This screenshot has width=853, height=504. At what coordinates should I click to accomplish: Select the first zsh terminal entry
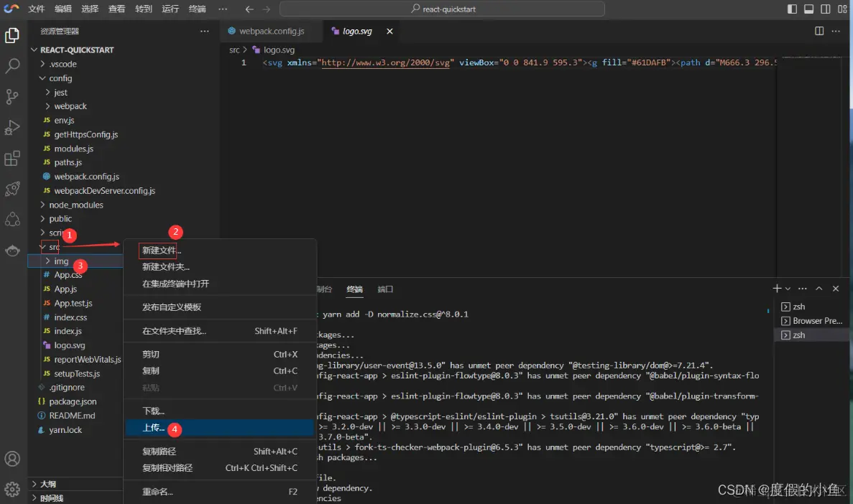tap(811, 307)
